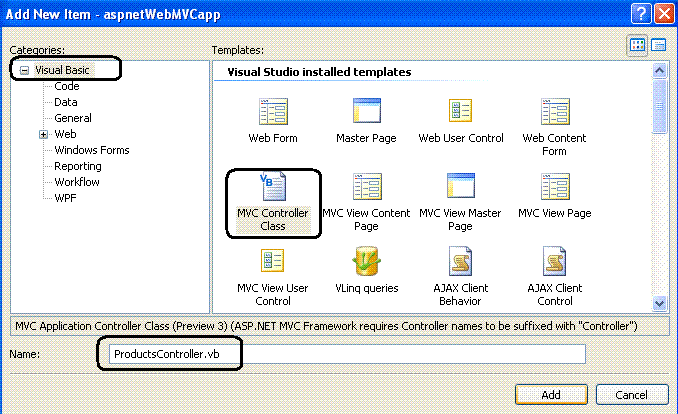This screenshot has width=678, height=414.
Task: Switch templates to small icons list view
Action: 659,45
